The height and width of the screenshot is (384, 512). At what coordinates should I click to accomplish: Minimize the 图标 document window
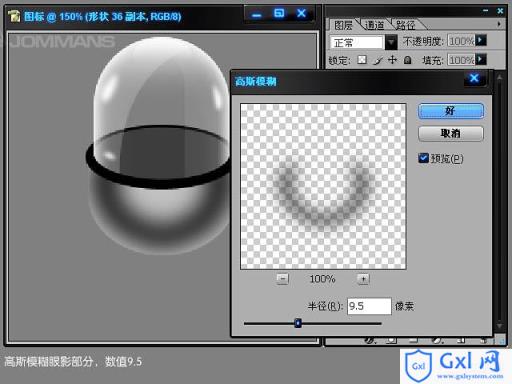click(x=257, y=15)
